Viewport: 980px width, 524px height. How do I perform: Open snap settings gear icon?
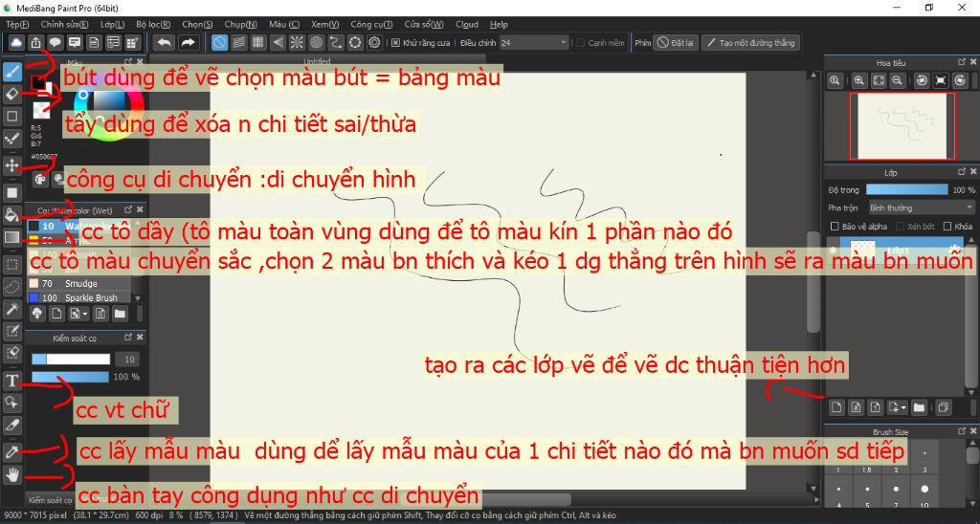(x=374, y=42)
